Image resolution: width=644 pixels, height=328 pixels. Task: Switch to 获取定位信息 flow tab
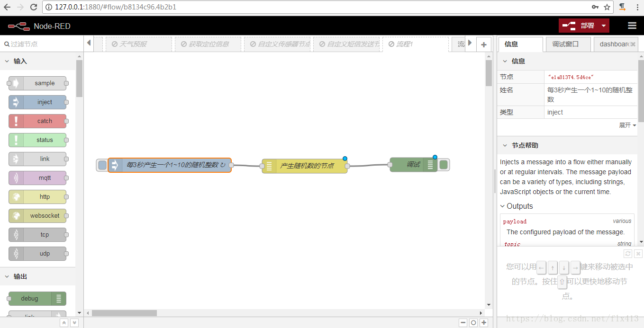(208, 44)
